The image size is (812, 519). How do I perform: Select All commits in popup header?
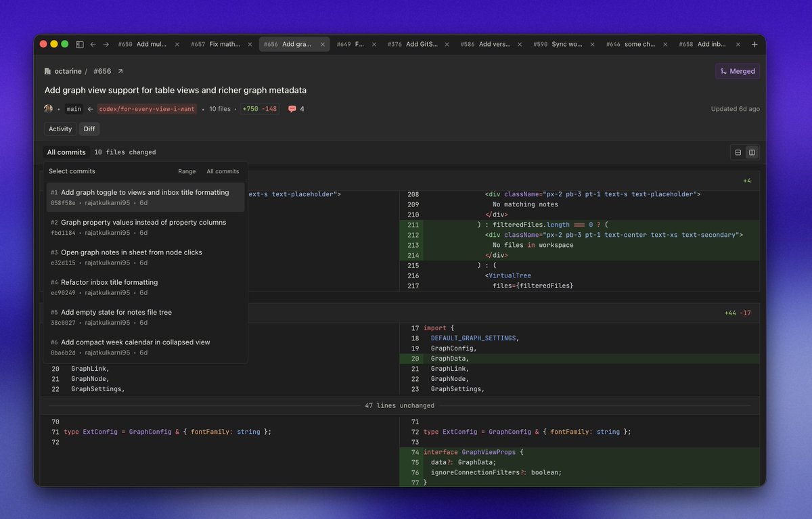click(223, 171)
